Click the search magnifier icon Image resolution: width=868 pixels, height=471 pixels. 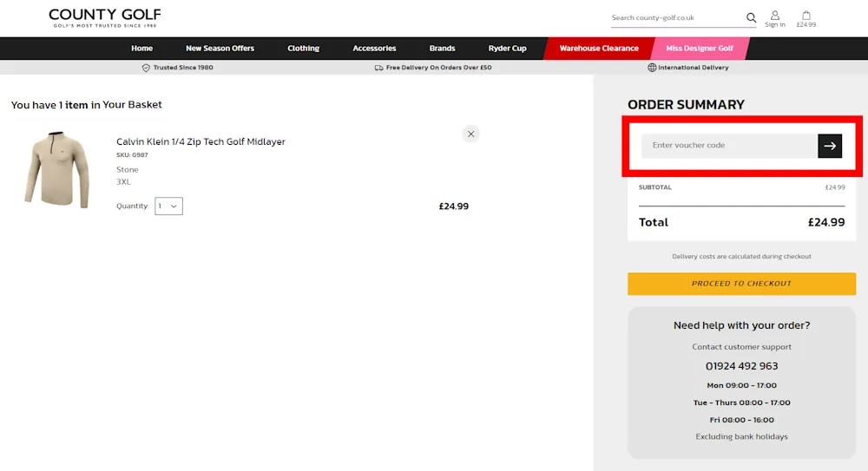coord(751,17)
